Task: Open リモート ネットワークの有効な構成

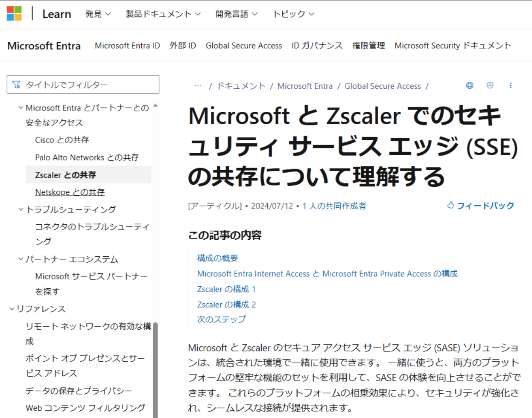Action: [x=88, y=334]
